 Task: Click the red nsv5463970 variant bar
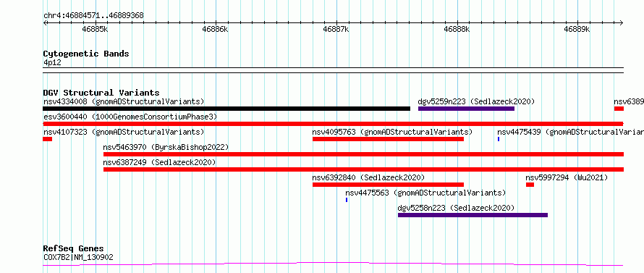363,154
